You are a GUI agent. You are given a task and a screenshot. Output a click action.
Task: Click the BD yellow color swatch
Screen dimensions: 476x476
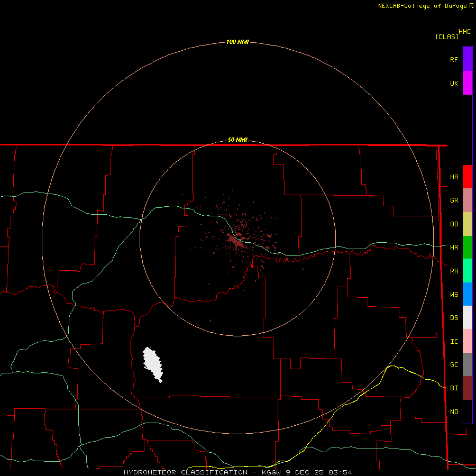coord(467,224)
